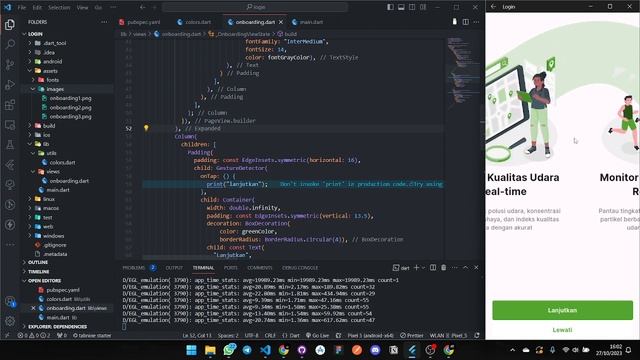This screenshot has height=360, width=640.
Task: Click the Lewati link in the emulator
Action: (562, 330)
